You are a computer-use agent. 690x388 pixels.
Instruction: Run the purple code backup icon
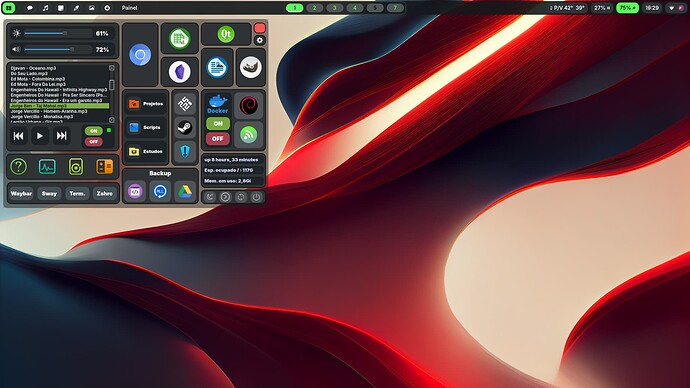[135, 191]
